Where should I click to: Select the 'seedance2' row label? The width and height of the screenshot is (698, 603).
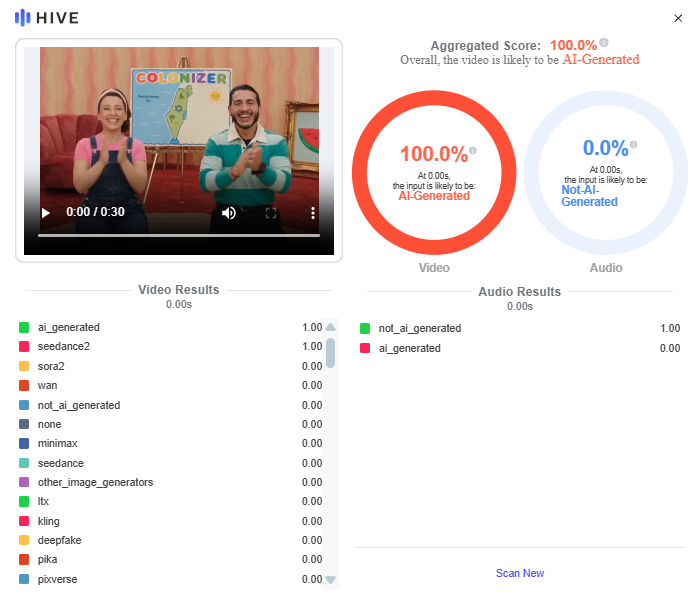pos(64,346)
